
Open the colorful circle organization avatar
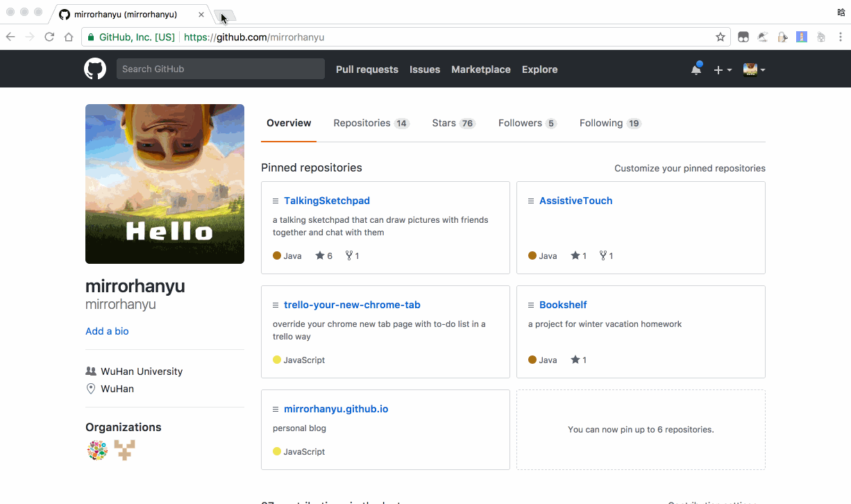pyautogui.click(x=97, y=450)
